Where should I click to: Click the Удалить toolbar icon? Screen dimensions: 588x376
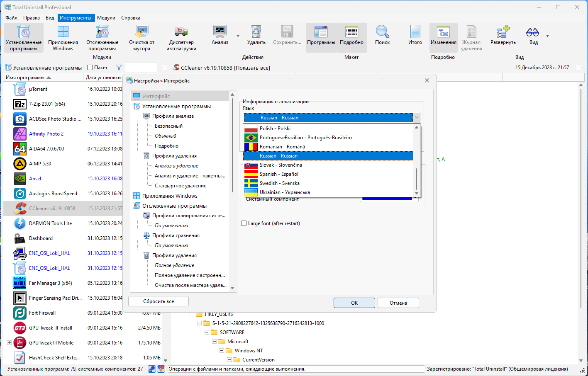pyautogui.click(x=256, y=35)
